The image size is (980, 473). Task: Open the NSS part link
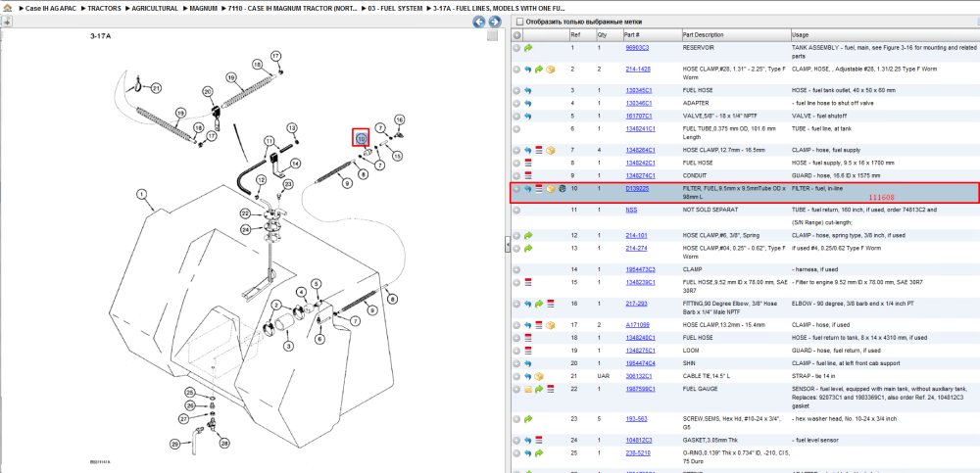point(631,211)
